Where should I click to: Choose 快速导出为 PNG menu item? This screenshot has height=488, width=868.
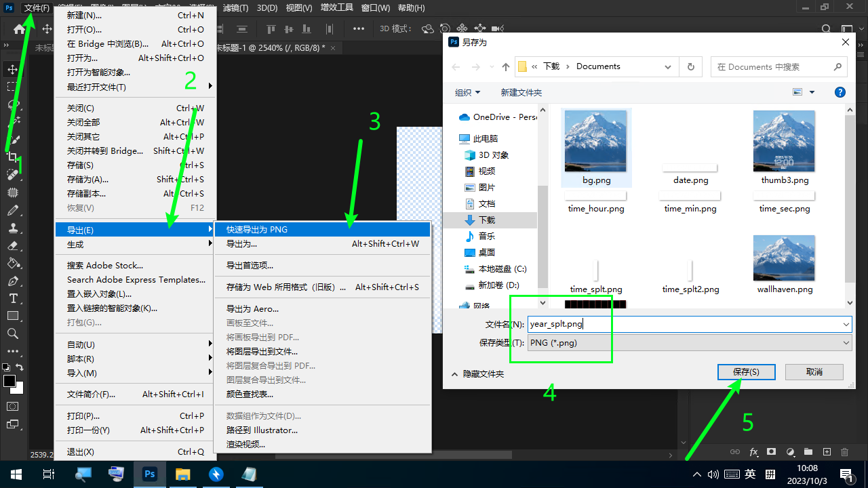[257, 230]
